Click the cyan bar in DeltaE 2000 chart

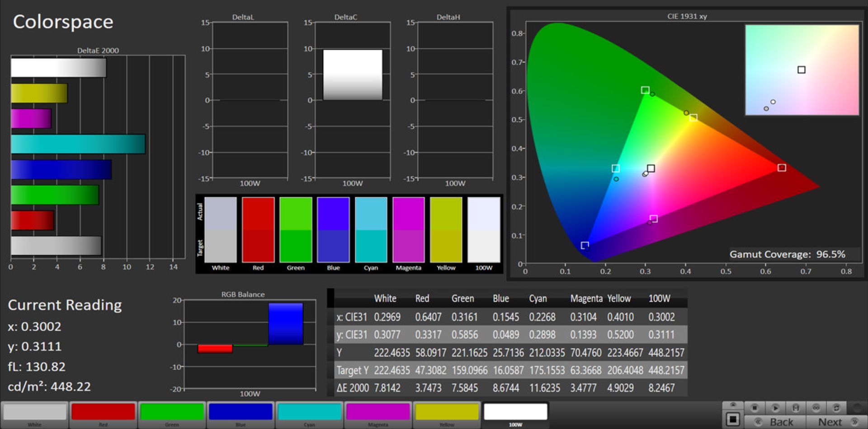click(78, 144)
